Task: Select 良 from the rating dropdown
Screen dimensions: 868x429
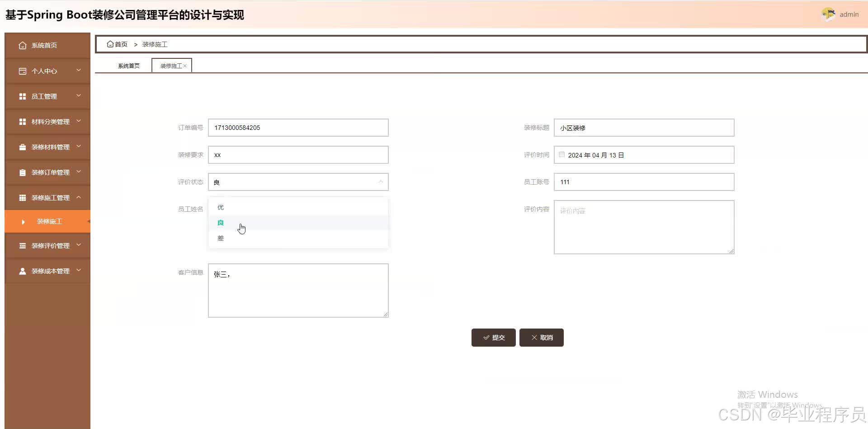Action: coord(298,223)
